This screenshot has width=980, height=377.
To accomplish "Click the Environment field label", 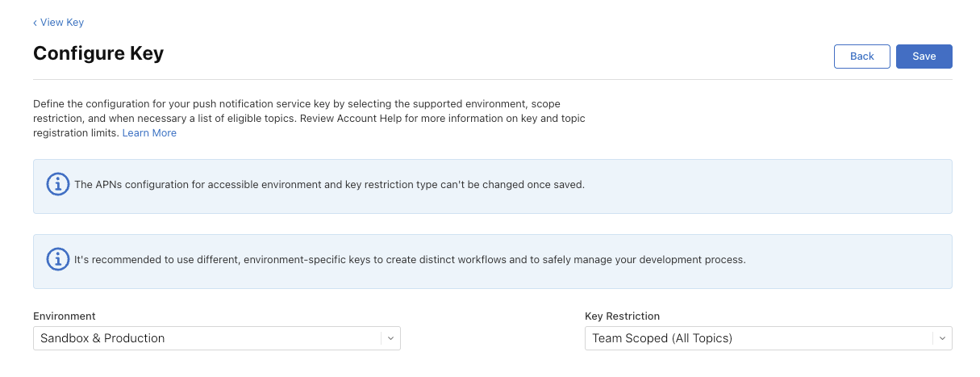I will tap(65, 316).
